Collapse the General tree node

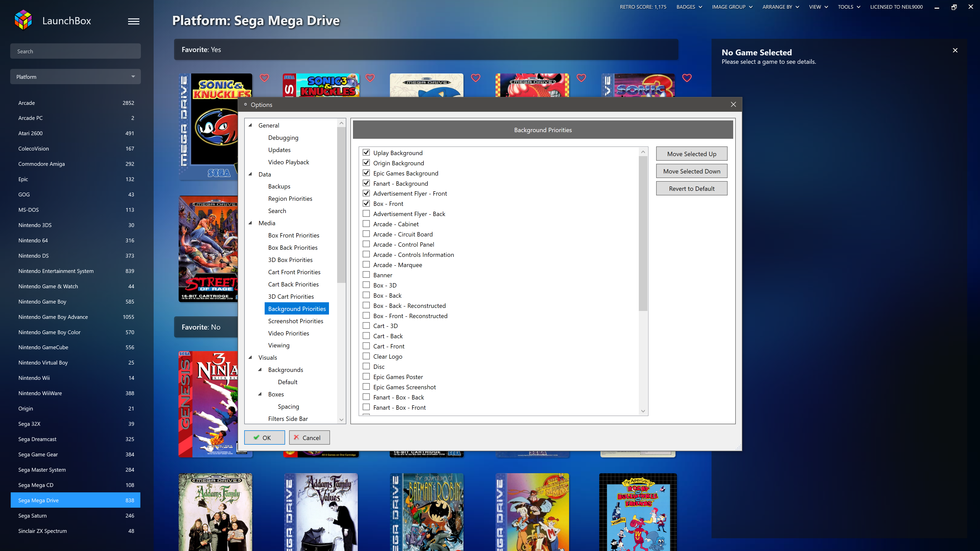tap(250, 125)
